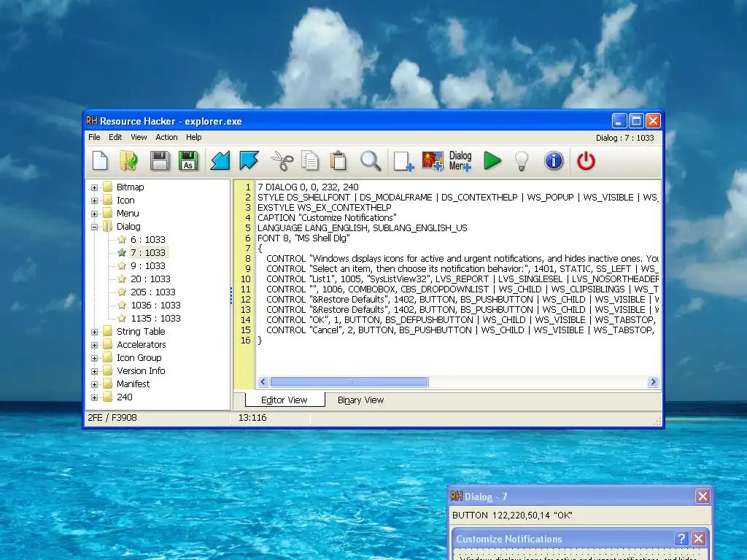Open the Action menu
The image size is (747, 560).
[166, 137]
